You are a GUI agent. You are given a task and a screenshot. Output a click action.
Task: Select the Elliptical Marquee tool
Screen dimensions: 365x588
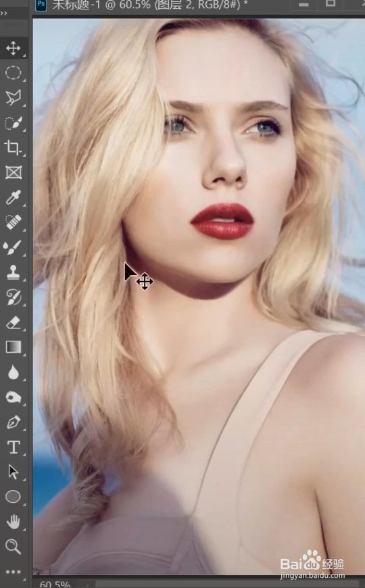pos(13,73)
